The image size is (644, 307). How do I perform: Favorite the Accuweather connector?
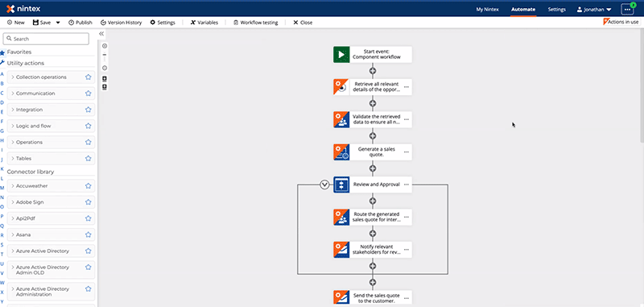coord(88,186)
